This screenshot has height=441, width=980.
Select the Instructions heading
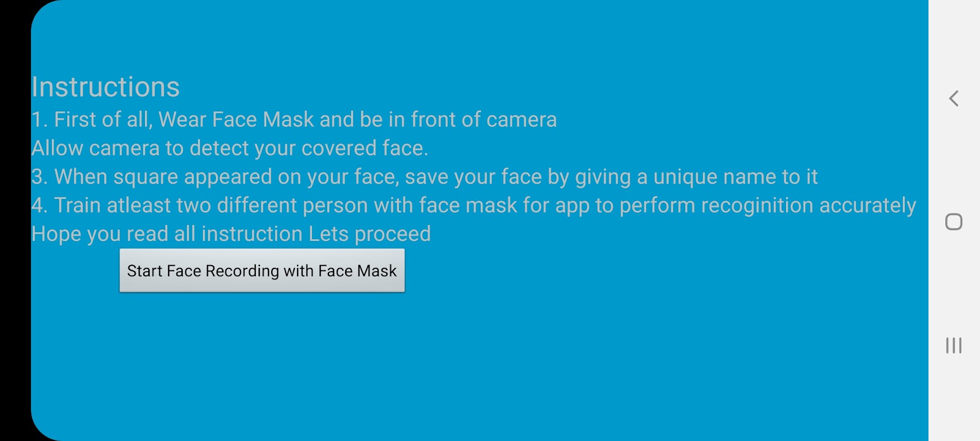coord(105,87)
